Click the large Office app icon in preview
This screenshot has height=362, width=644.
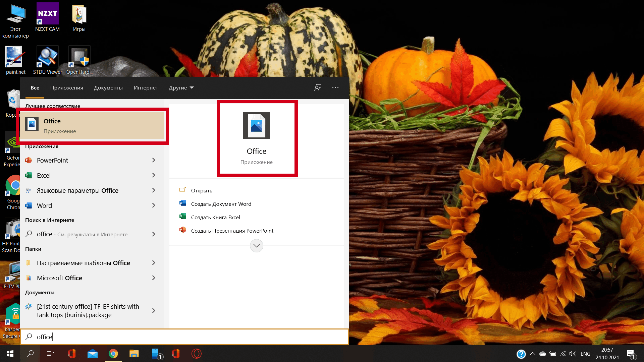[x=257, y=126]
